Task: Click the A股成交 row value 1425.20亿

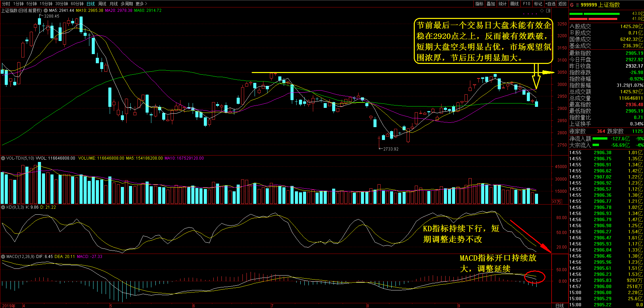Action: pos(631,26)
